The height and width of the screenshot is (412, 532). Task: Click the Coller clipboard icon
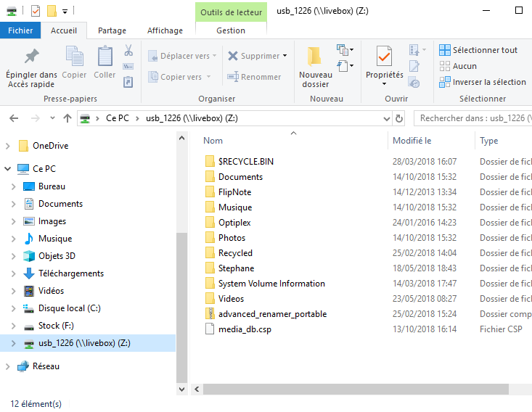[105, 56]
